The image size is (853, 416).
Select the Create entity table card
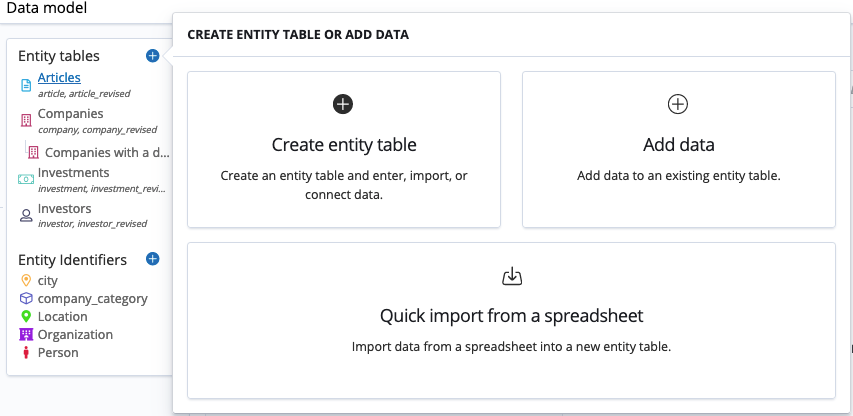(x=344, y=150)
